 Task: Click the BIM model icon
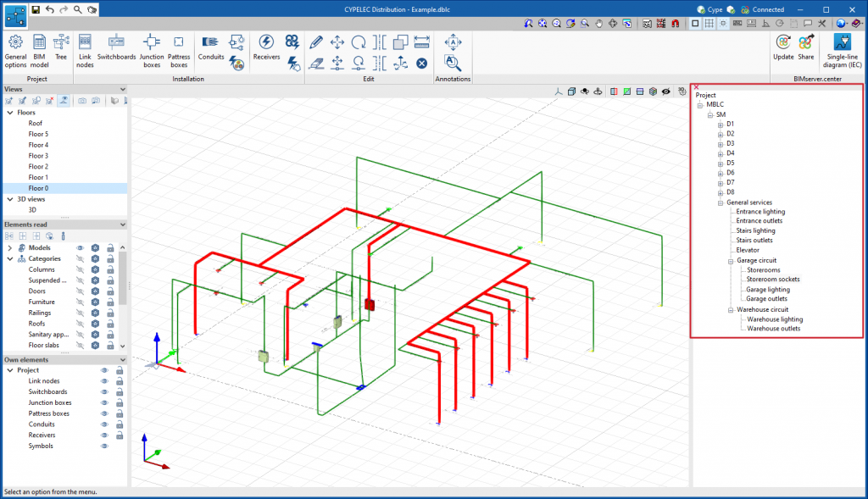pos(40,49)
